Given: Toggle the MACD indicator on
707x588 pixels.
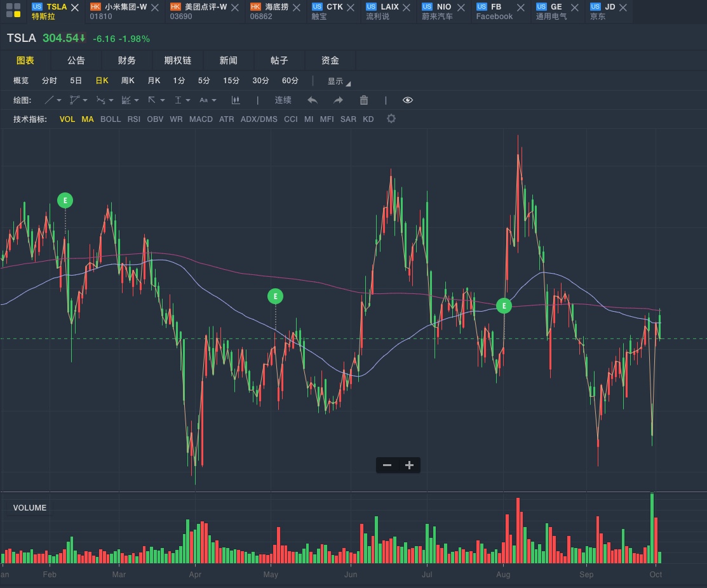Looking at the screenshot, I should tap(201, 119).
